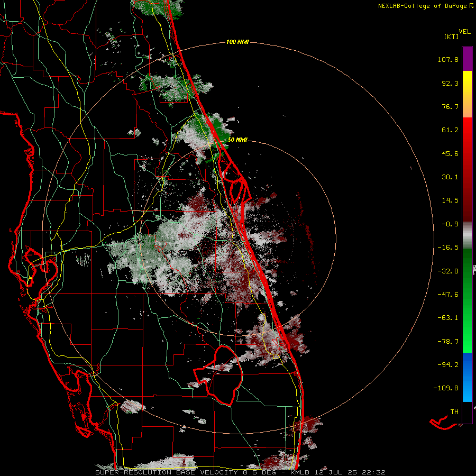
Task: Select the -94.2 scale value
Action: (448, 365)
